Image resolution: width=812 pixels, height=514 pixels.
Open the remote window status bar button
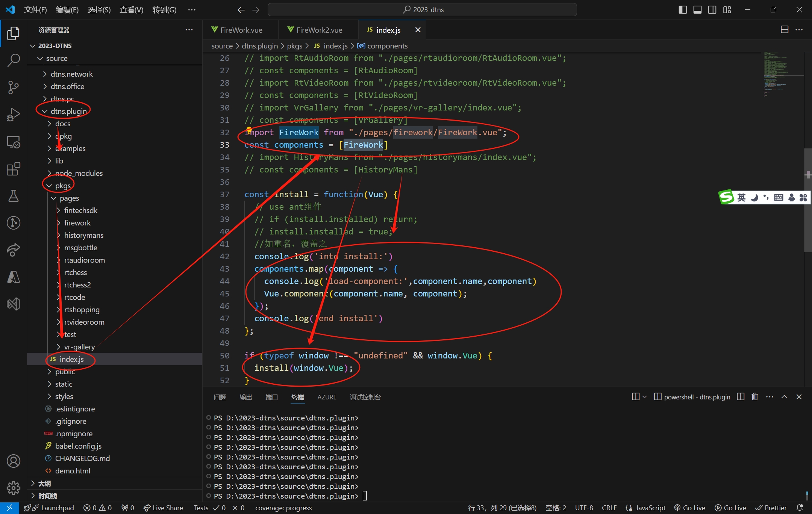pyautogui.click(x=10, y=508)
